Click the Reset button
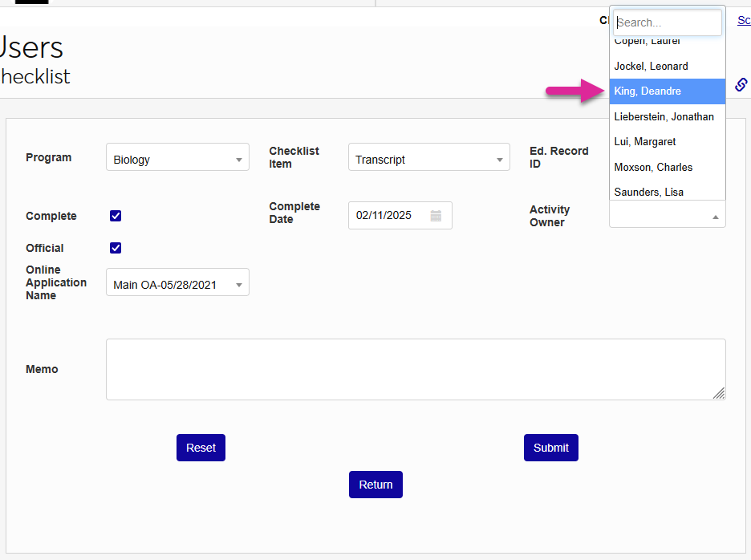The height and width of the screenshot is (560, 751). [x=201, y=448]
